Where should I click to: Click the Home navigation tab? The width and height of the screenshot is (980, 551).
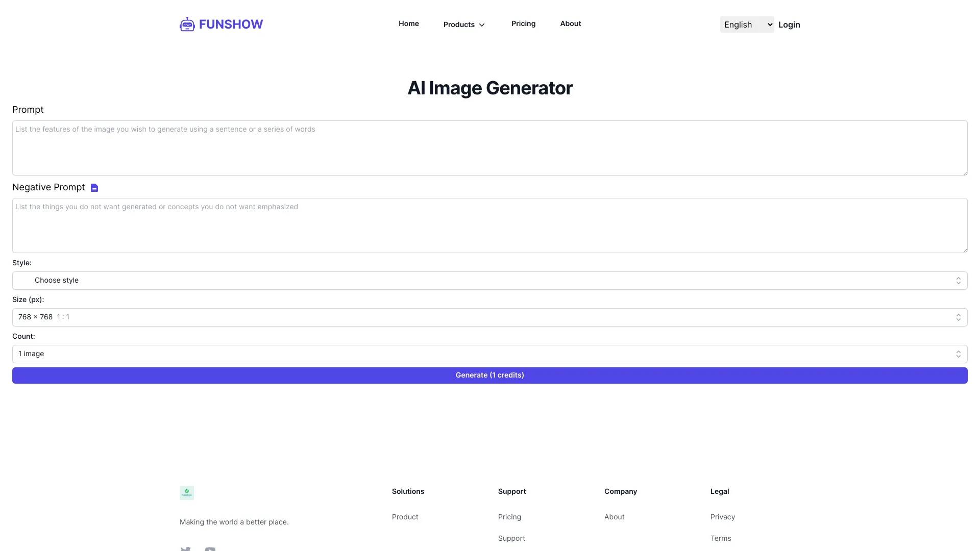pos(408,23)
